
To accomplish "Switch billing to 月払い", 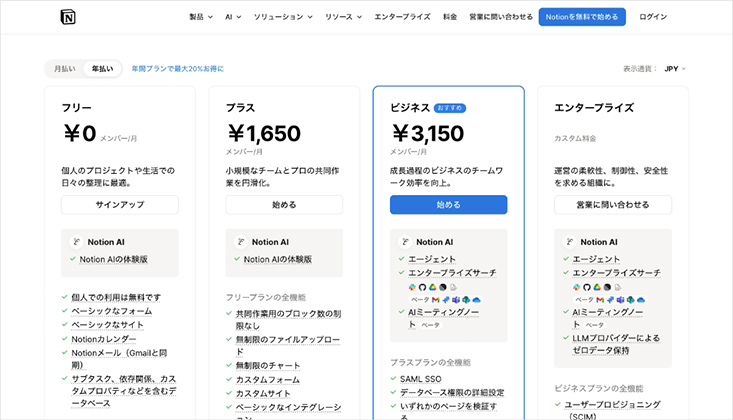I will click(65, 69).
